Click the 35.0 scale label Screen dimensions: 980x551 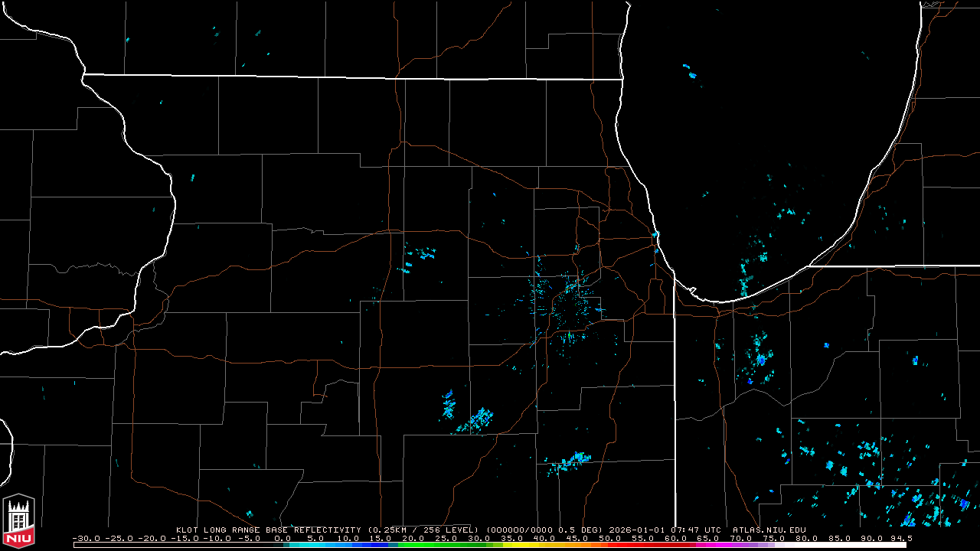[x=512, y=538]
